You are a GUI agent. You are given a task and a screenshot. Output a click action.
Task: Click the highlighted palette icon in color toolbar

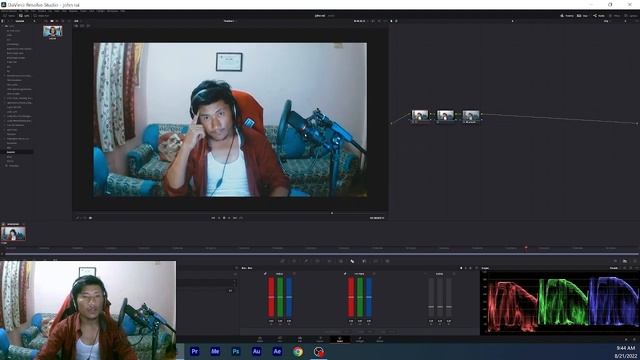click(x=352, y=261)
